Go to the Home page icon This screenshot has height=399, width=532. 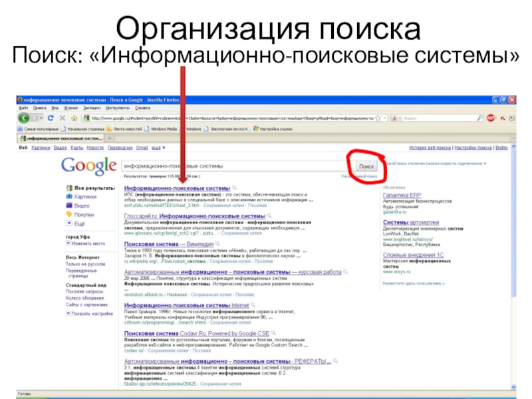[x=74, y=118]
